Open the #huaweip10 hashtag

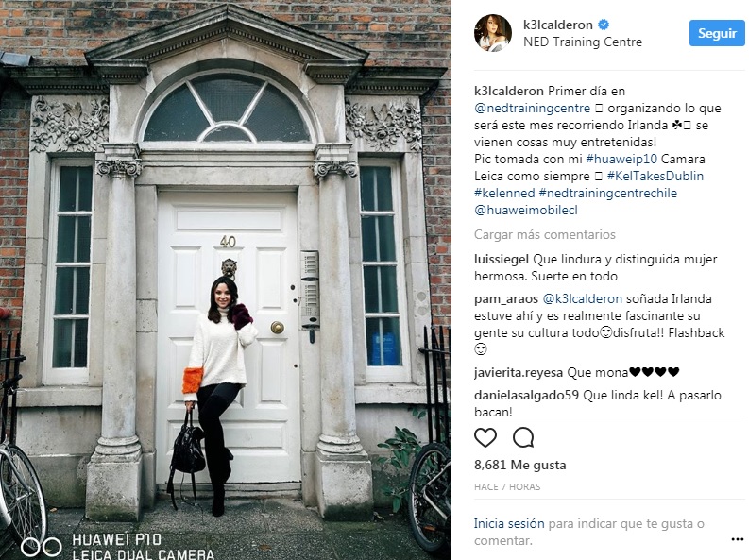[621, 159]
